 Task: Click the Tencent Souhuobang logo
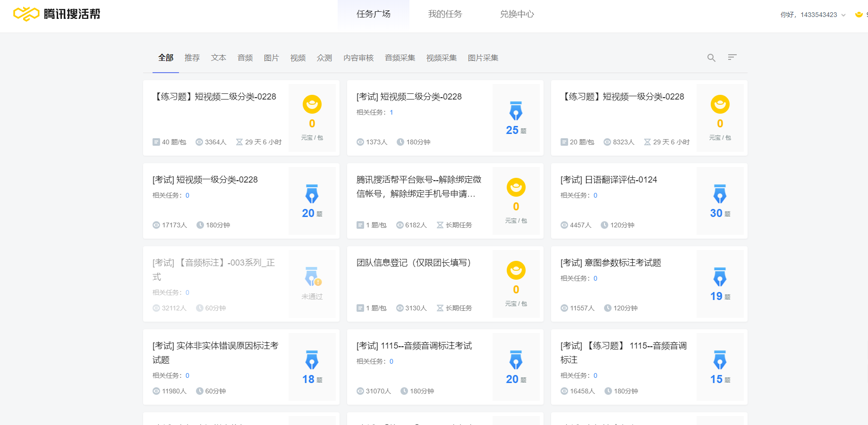pyautogui.click(x=57, y=14)
